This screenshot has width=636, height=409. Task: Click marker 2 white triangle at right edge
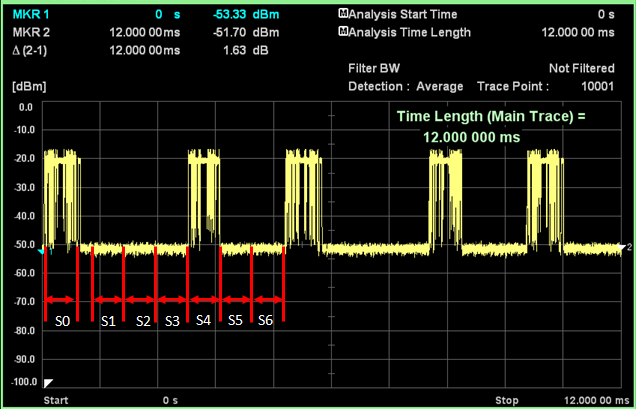click(x=621, y=247)
